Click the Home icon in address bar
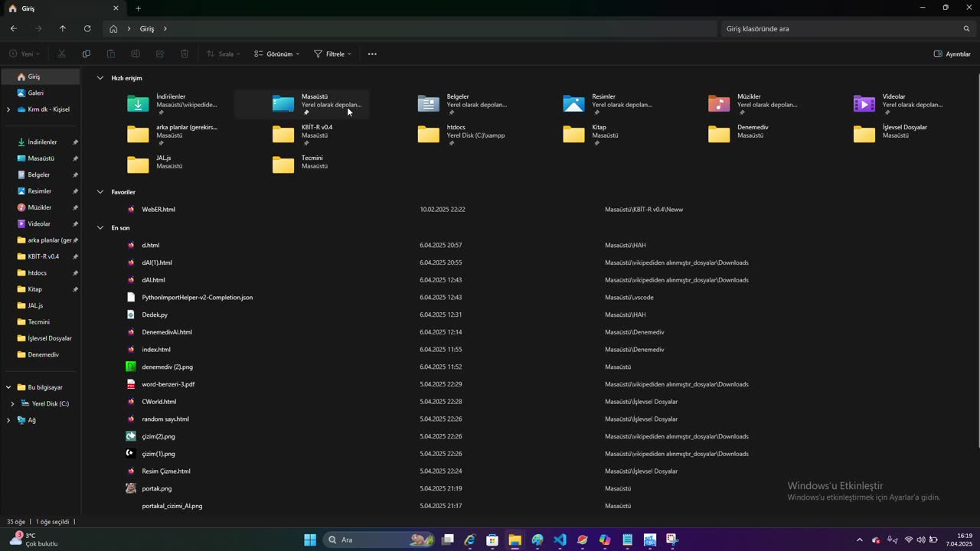The width and height of the screenshot is (980, 551). coord(113,28)
